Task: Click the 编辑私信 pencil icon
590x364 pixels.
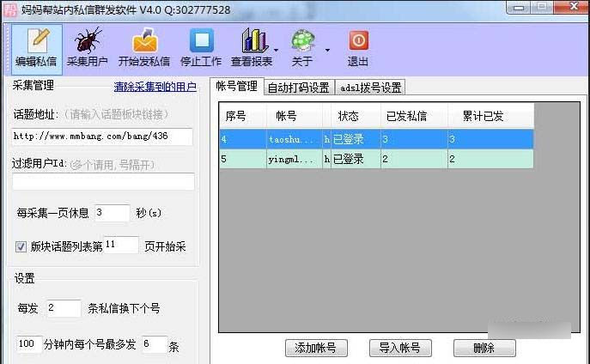Action: click(x=35, y=41)
